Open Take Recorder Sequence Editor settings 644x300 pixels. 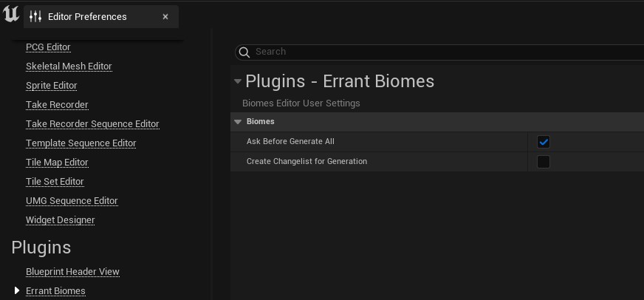pyautogui.click(x=92, y=124)
